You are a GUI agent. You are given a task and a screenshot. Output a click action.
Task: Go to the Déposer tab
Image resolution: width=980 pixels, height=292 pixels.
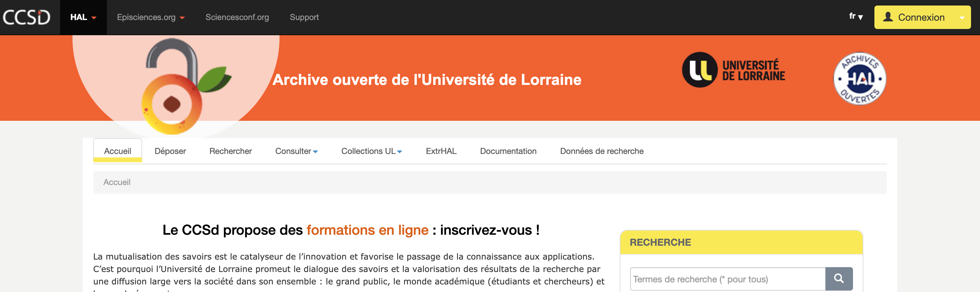170,151
